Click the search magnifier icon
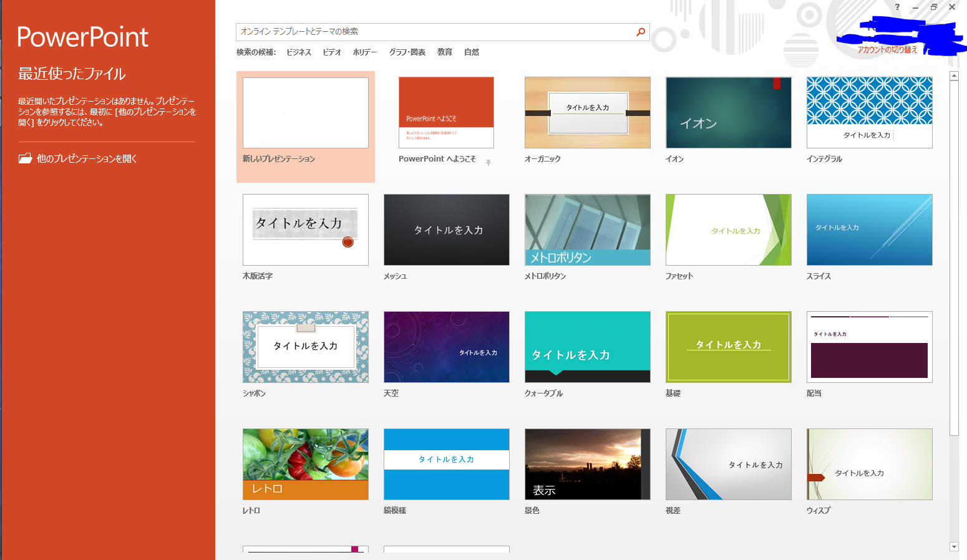Viewport: 967px width, 560px height. click(x=641, y=32)
